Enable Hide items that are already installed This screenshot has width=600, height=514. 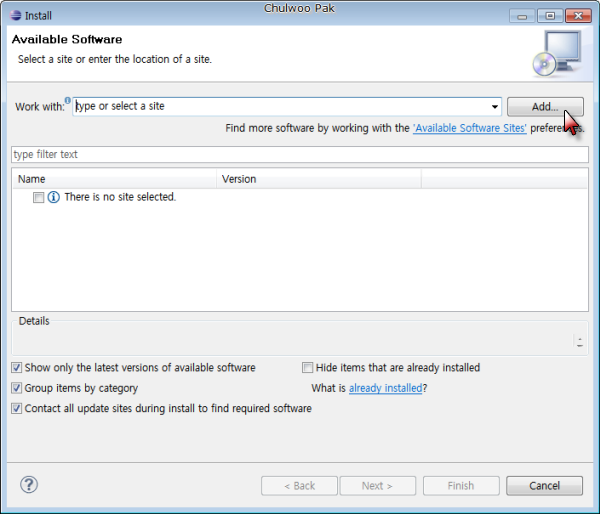pos(307,368)
